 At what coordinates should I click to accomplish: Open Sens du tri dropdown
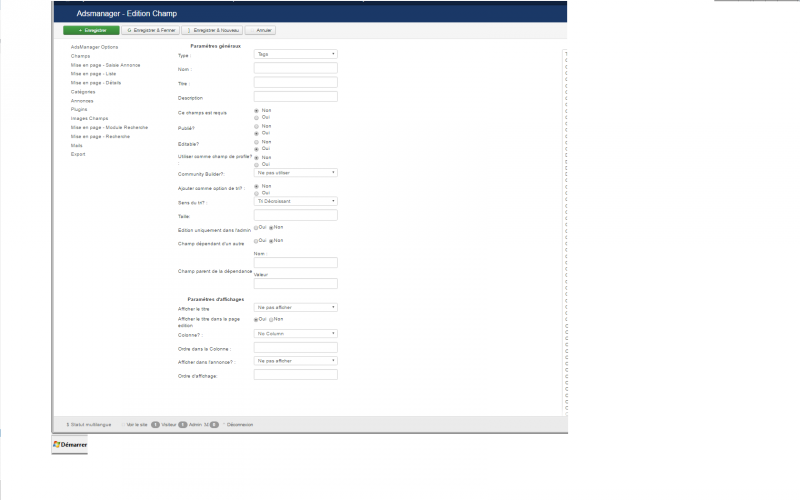(295, 202)
